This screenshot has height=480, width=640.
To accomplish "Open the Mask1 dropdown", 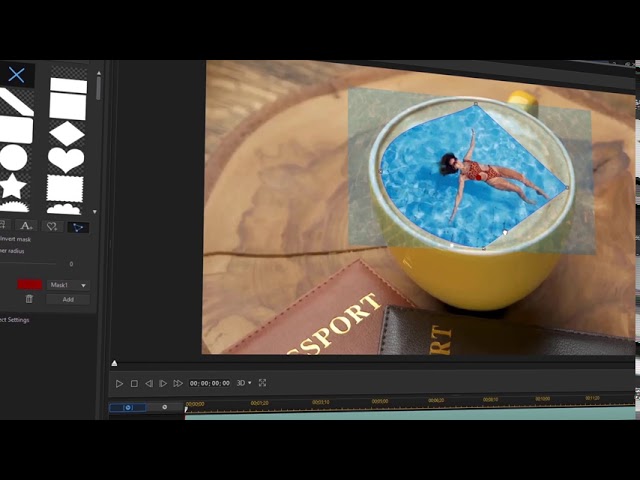I will [x=68, y=285].
